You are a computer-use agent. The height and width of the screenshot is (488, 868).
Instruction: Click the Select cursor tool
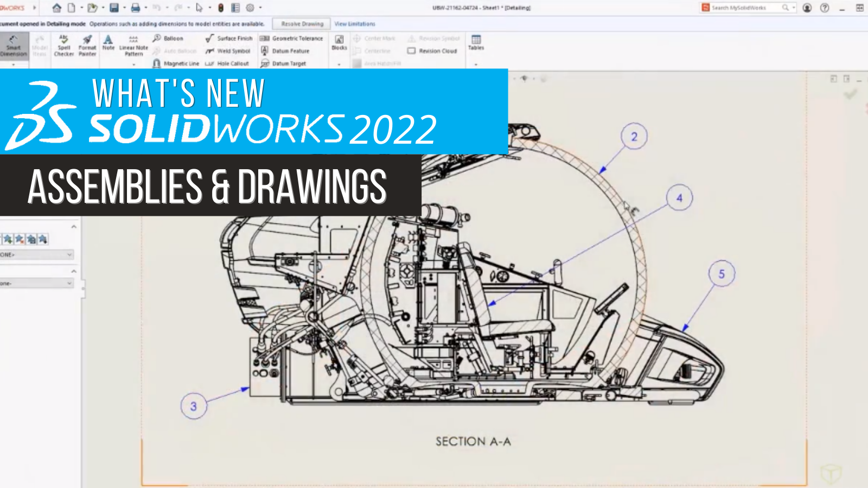[x=199, y=8]
